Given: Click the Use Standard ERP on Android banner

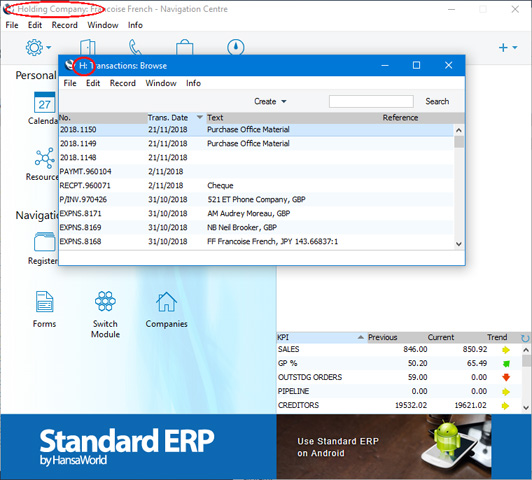Looking at the screenshot, I should (x=384, y=446).
